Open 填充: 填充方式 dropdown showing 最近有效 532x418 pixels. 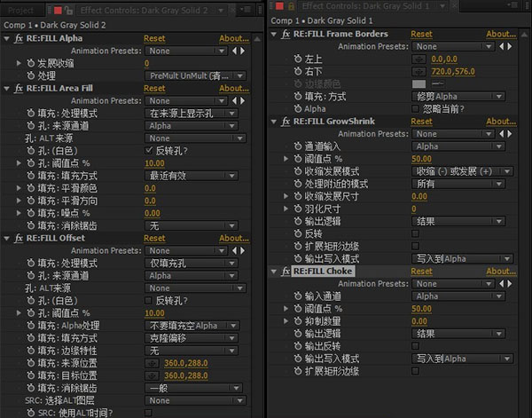pos(192,176)
